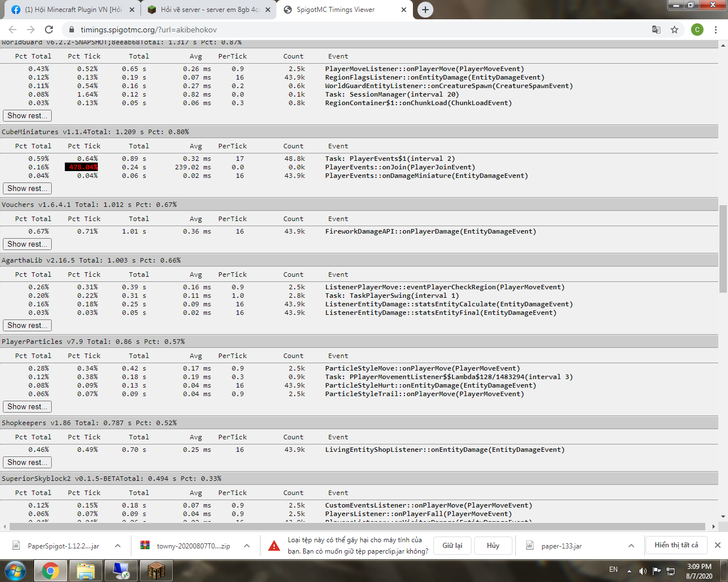Open File Explorer from the taskbar
The height and width of the screenshot is (582, 728).
(86, 571)
